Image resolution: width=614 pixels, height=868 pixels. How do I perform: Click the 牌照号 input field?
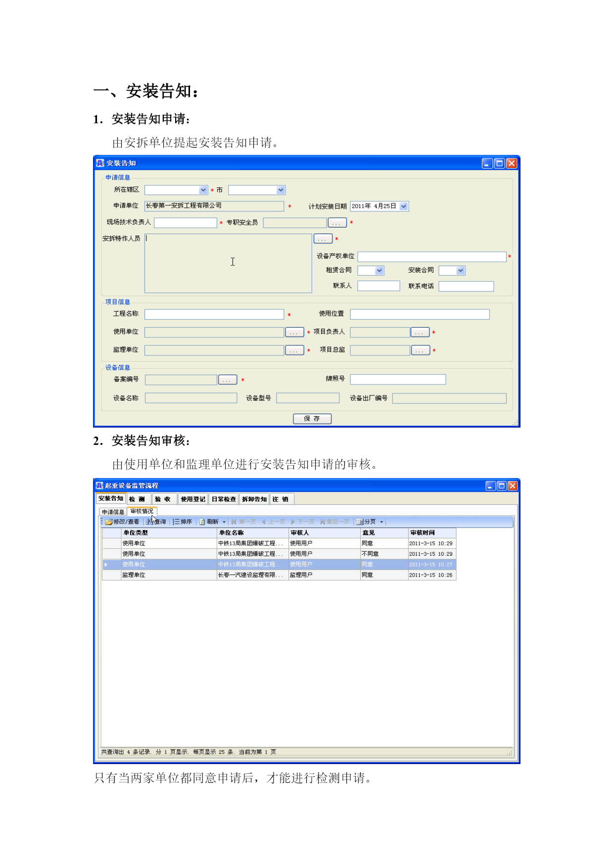pos(398,380)
